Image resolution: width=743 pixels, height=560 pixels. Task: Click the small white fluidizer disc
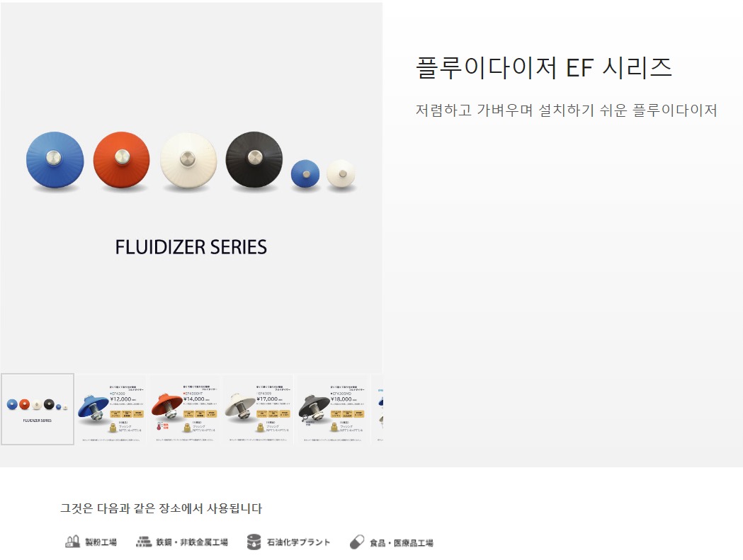tap(341, 174)
